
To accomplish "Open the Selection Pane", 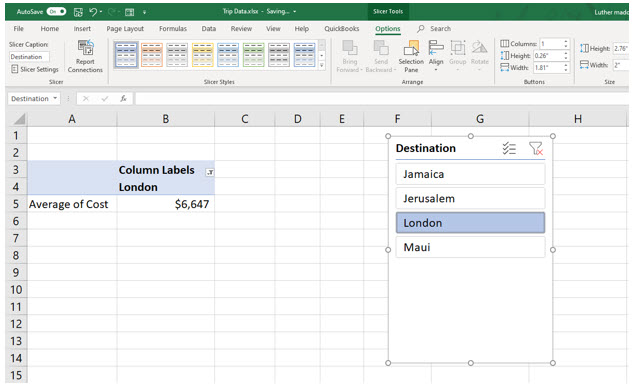I will pyautogui.click(x=411, y=56).
